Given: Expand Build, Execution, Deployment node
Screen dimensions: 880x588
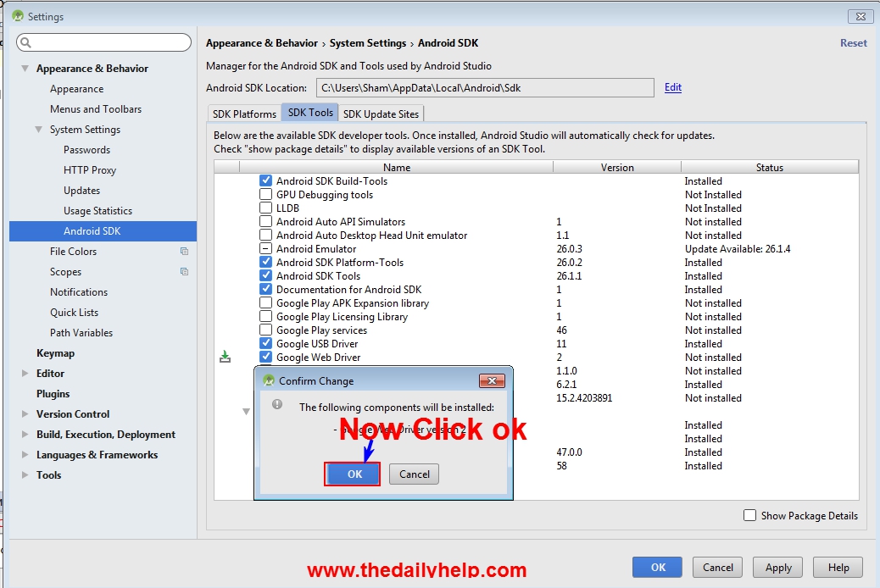Looking at the screenshot, I should 25,435.
